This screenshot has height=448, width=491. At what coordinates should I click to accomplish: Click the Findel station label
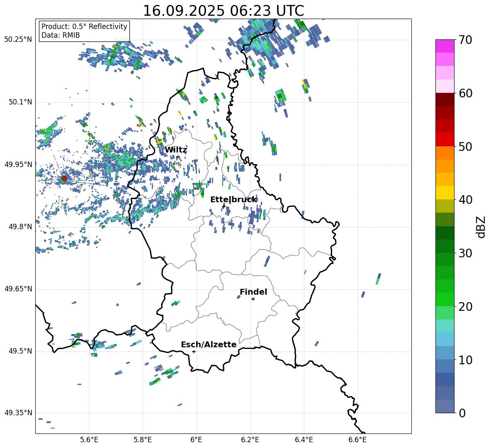pyautogui.click(x=253, y=292)
